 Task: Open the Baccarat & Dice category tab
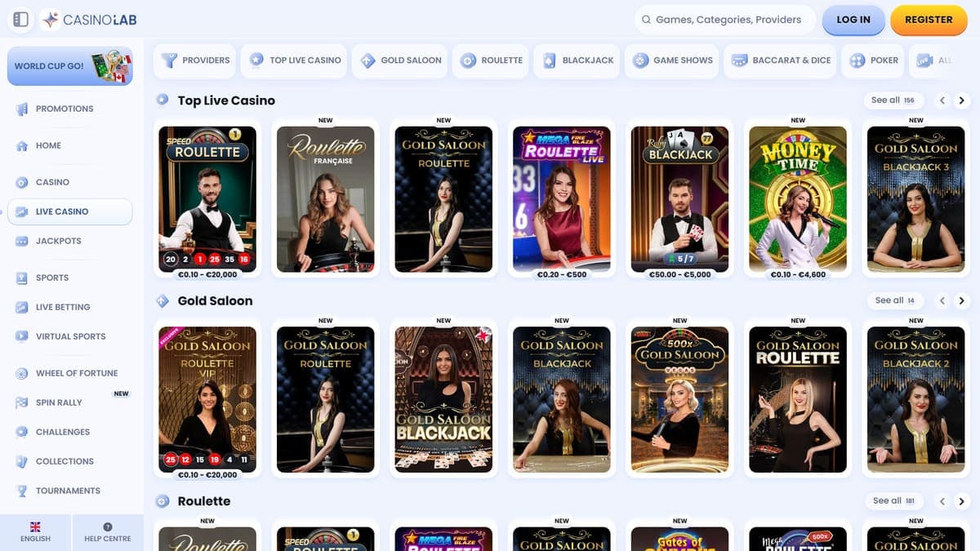[x=780, y=60]
